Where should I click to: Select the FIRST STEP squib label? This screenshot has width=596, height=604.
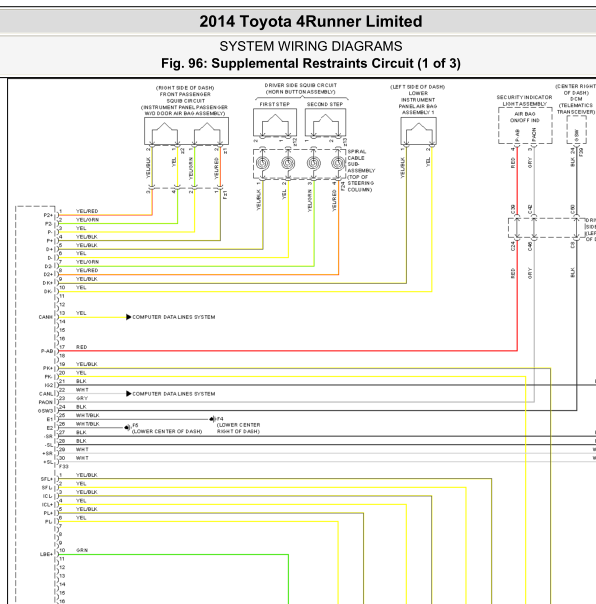pyautogui.click(x=275, y=104)
